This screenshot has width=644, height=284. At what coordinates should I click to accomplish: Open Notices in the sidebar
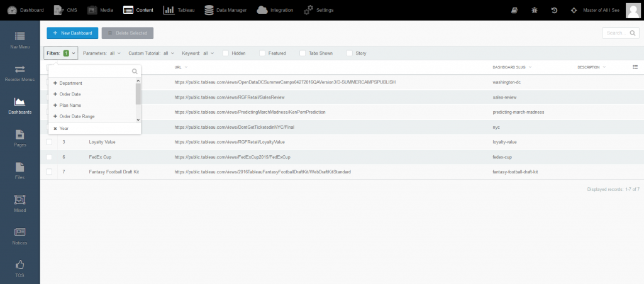[20, 237]
